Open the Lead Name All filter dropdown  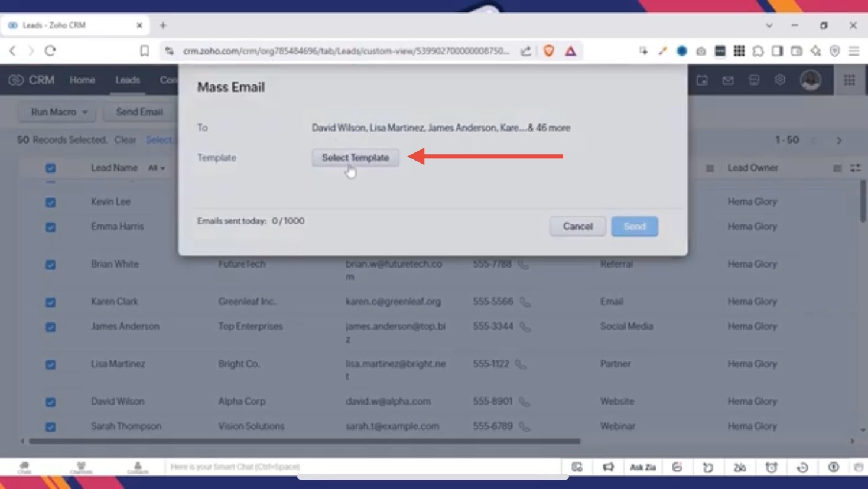click(x=157, y=168)
